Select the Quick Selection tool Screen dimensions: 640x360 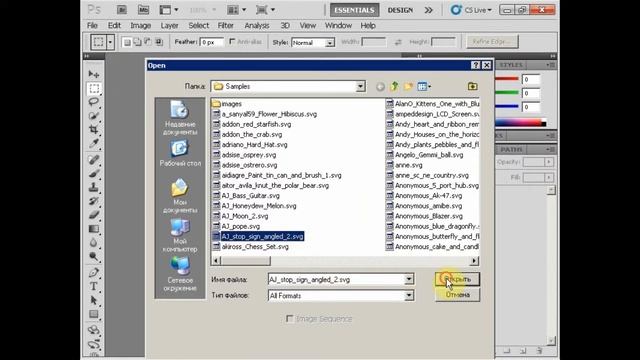coord(94,116)
